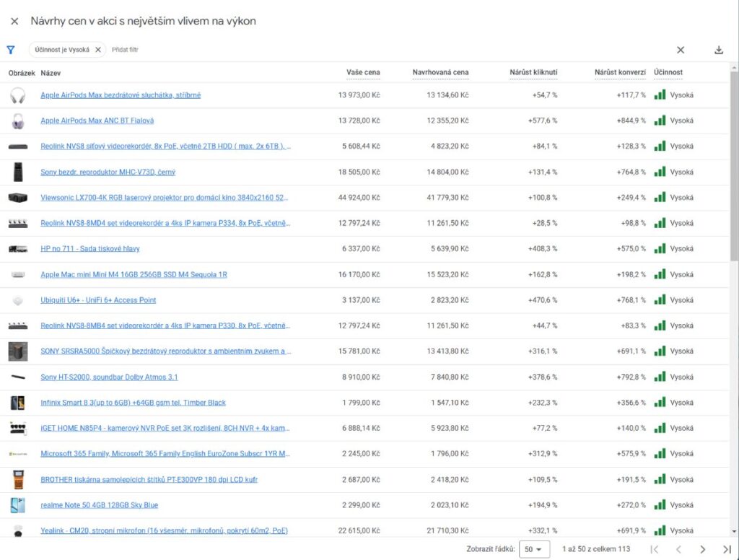Click your price 44 924,00 Kč
This screenshot has height=560, width=739.
tap(359, 198)
